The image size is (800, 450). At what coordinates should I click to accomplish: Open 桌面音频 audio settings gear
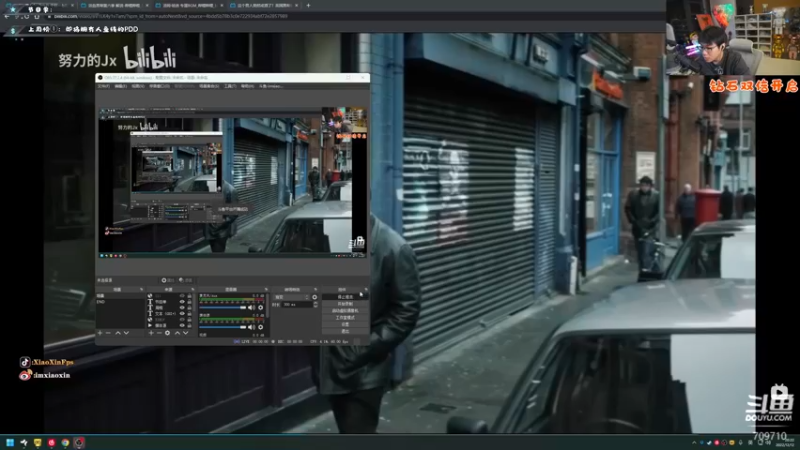261,327
